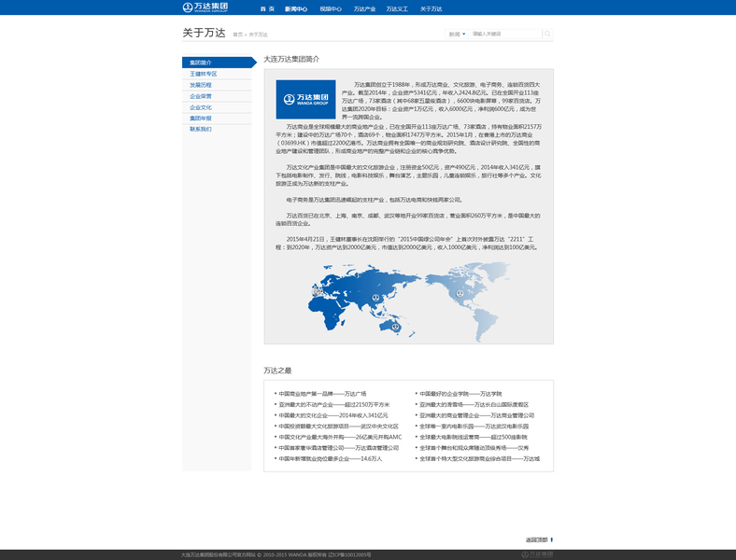This screenshot has height=560, width=736.
Task: Click the 首页 breadcrumb link
Action: (x=238, y=35)
